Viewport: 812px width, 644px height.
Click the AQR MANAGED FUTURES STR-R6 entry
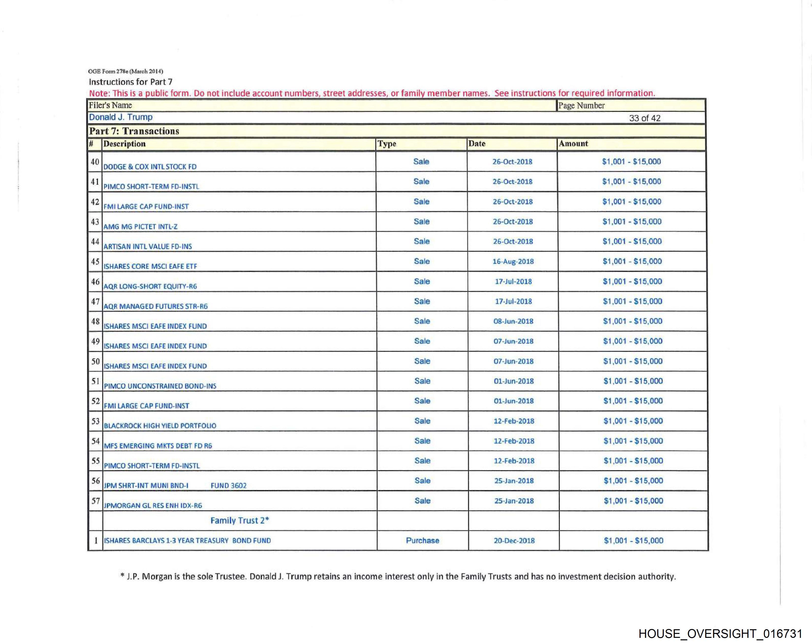(x=156, y=306)
